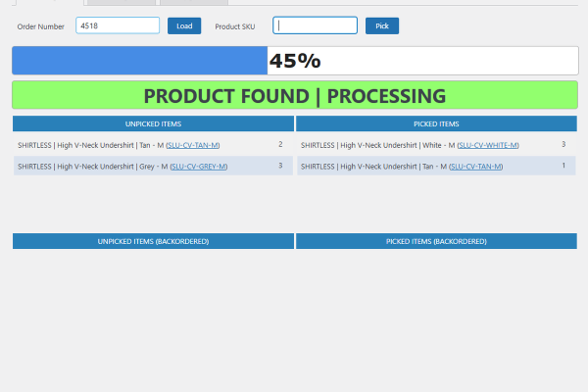This screenshot has height=392, width=588.
Task: Click the 45% progress percentage text
Action: (x=295, y=61)
